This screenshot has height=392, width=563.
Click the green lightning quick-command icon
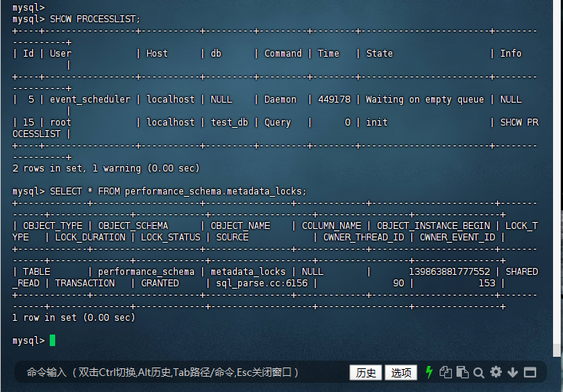tap(429, 372)
